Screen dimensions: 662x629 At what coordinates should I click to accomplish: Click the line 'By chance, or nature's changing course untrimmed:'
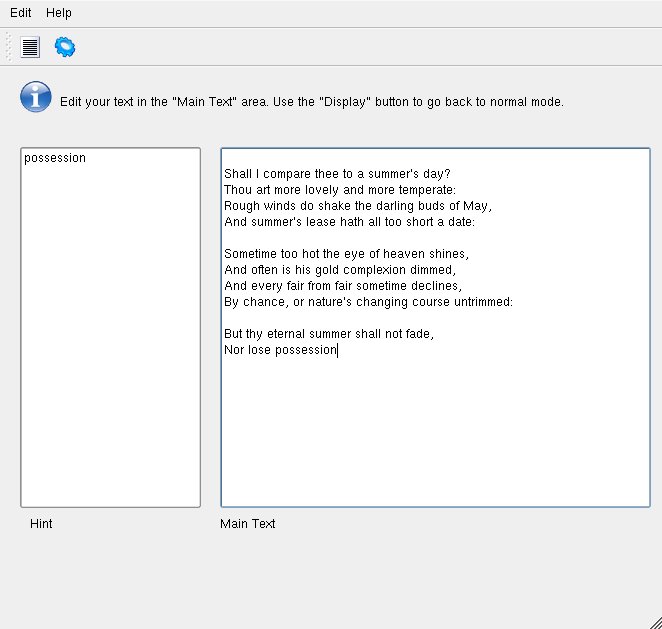coord(369,302)
